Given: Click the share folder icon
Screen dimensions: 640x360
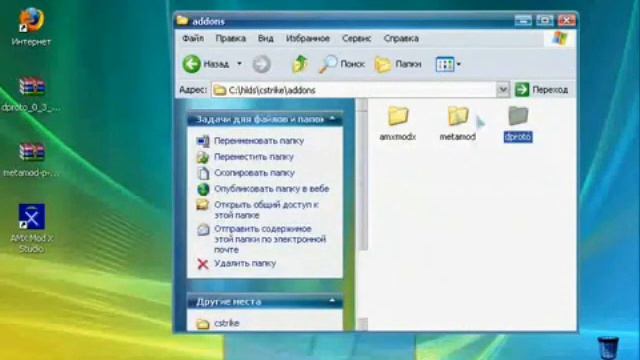Looking at the screenshot, I should point(203,204).
